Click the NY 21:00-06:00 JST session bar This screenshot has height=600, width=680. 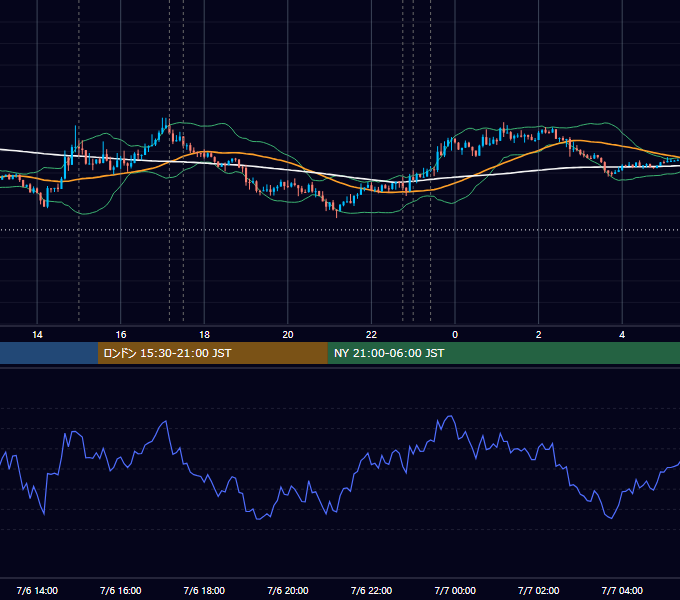pyautogui.click(x=503, y=353)
